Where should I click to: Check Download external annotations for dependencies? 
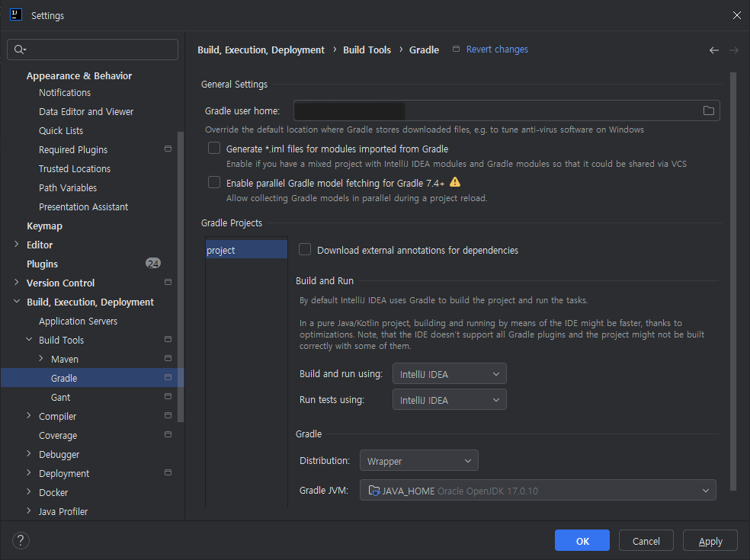(x=305, y=249)
